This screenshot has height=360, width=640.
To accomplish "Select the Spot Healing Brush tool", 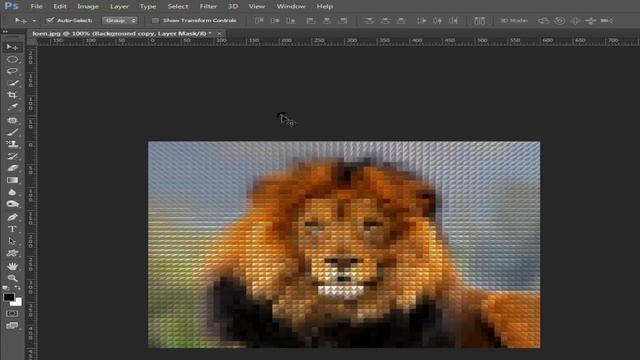I will (12, 120).
